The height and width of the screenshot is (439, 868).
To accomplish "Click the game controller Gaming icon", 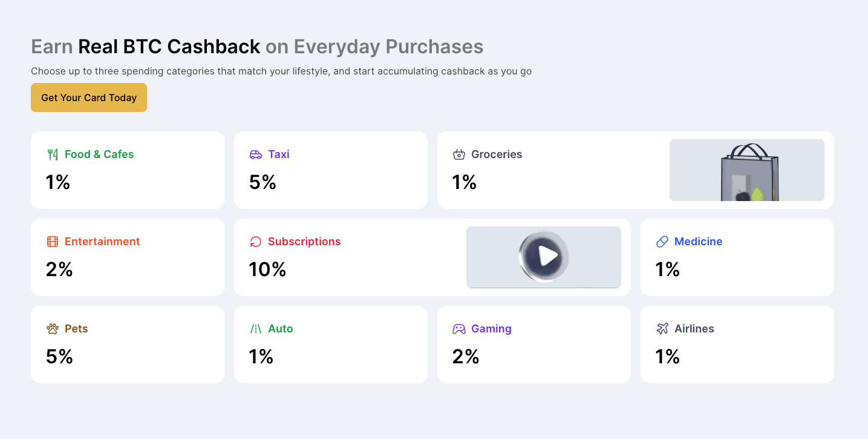I will [459, 329].
